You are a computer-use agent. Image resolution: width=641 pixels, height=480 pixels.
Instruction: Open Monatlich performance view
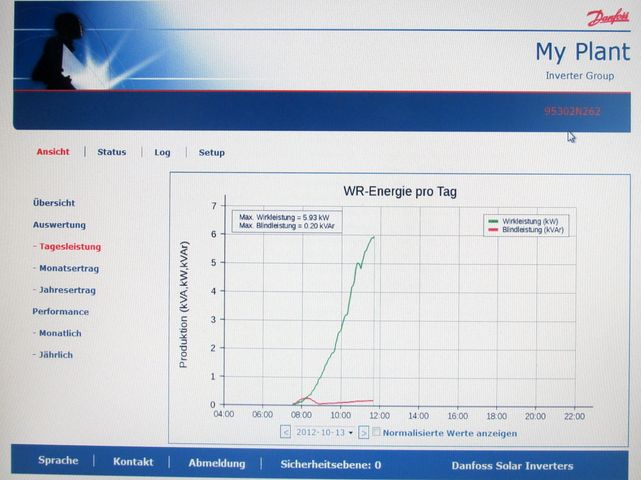(60, 333)
